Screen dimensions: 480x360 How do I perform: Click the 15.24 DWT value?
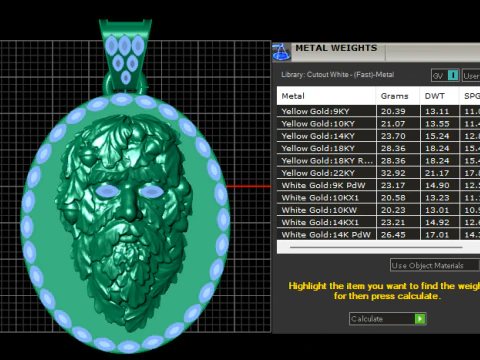pos(437,136)
